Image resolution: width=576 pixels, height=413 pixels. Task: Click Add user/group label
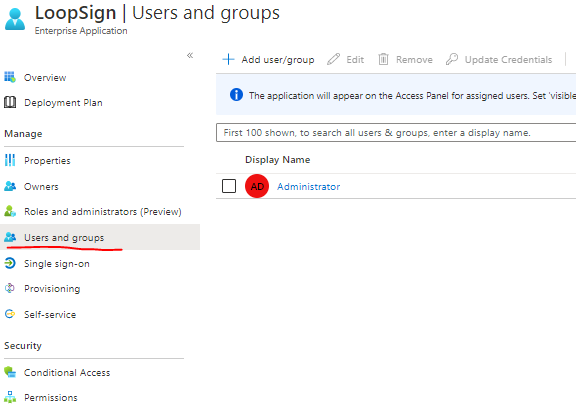278,60
